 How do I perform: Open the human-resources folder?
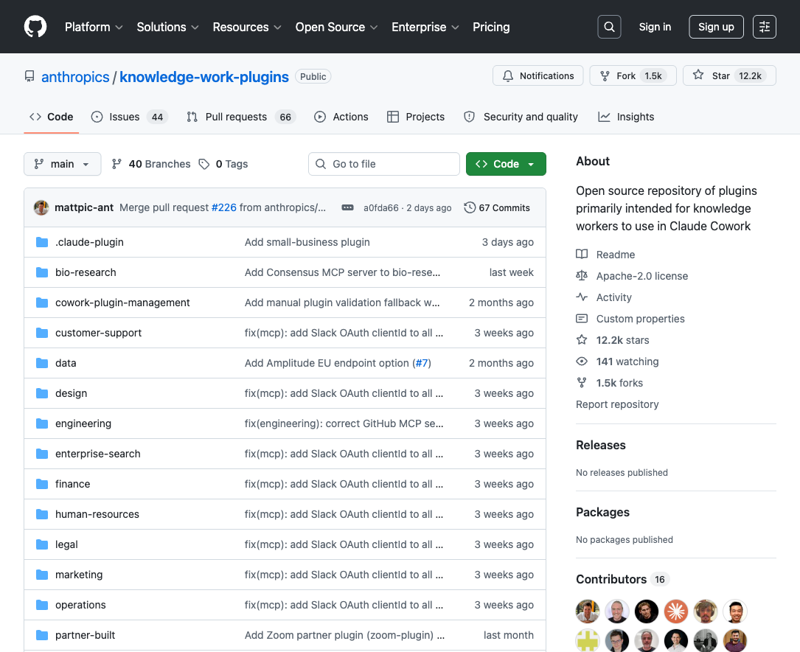click(x=97, y=514)
